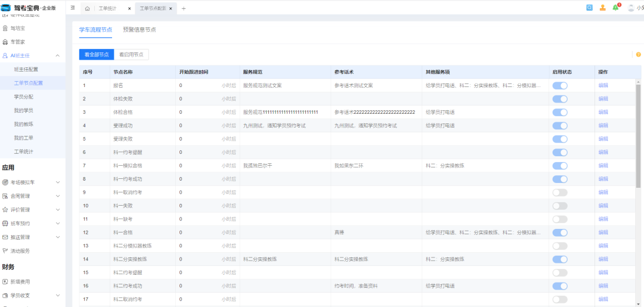This screenshot has height=307, width=644.
Task: Open 我的工单 in sidebar
Action: 23,138
